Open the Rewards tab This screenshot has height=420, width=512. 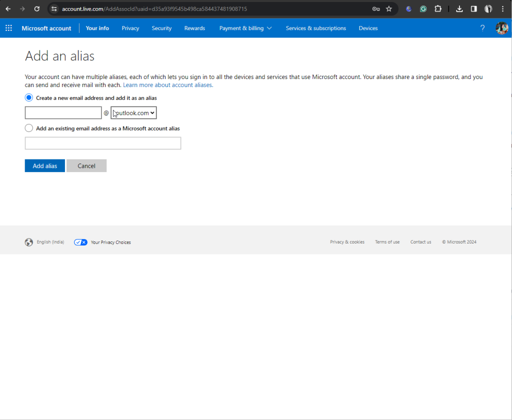(194, 28)
